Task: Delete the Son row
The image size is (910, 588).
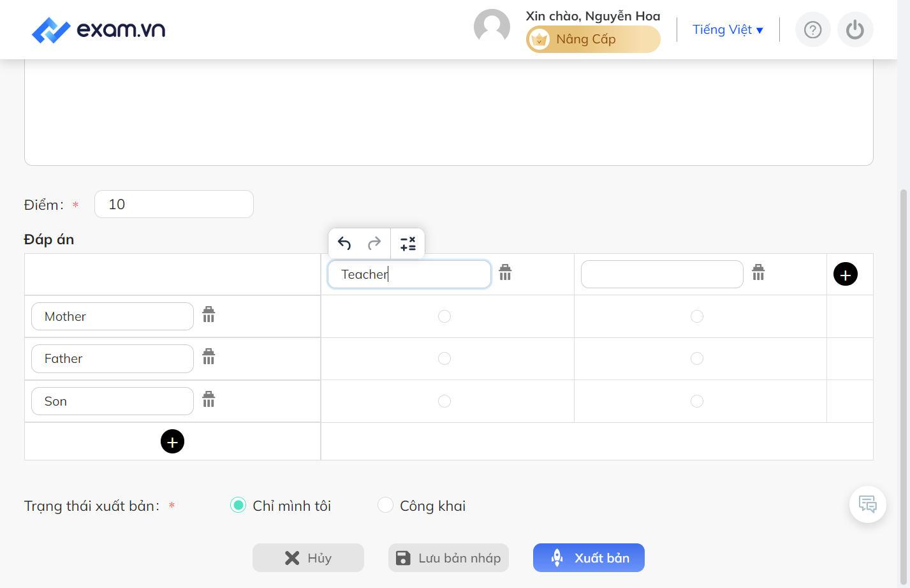Action: pyautogui.click(x=209, y=399)
